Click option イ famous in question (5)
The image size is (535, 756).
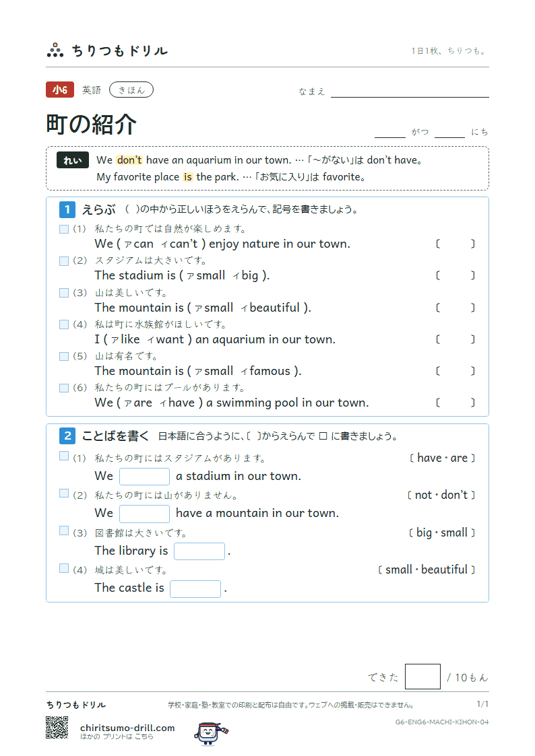coord(265,371)
